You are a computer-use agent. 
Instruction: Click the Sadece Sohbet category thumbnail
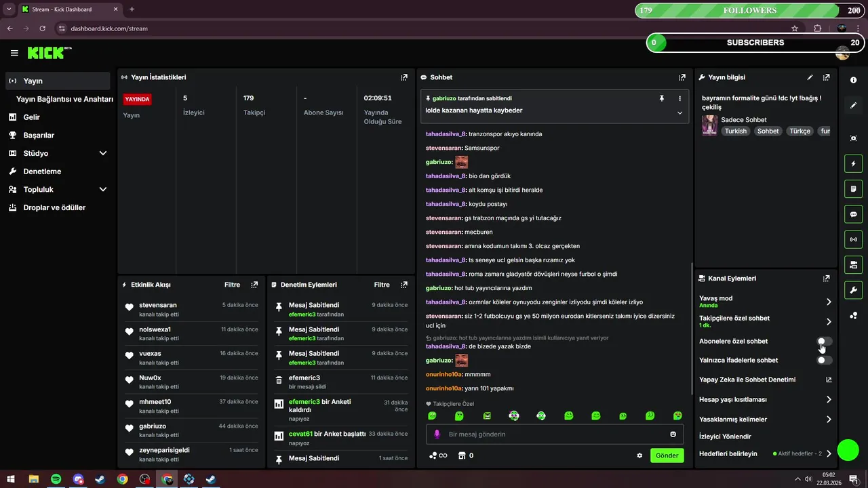click(709, 125)
